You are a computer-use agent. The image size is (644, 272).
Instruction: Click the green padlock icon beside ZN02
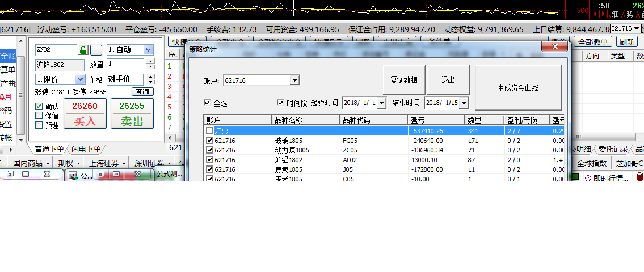[83, 50]
